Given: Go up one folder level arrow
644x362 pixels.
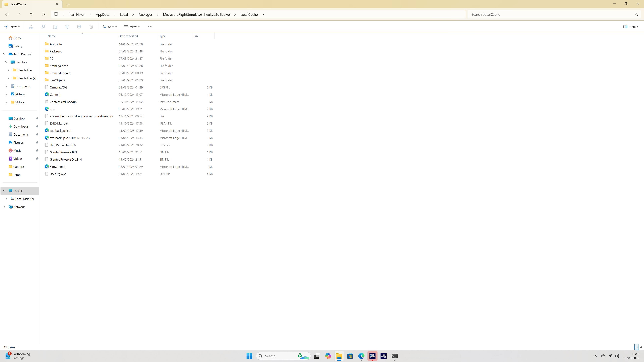Looking at the screenshot, I should [x=31, y=14].
